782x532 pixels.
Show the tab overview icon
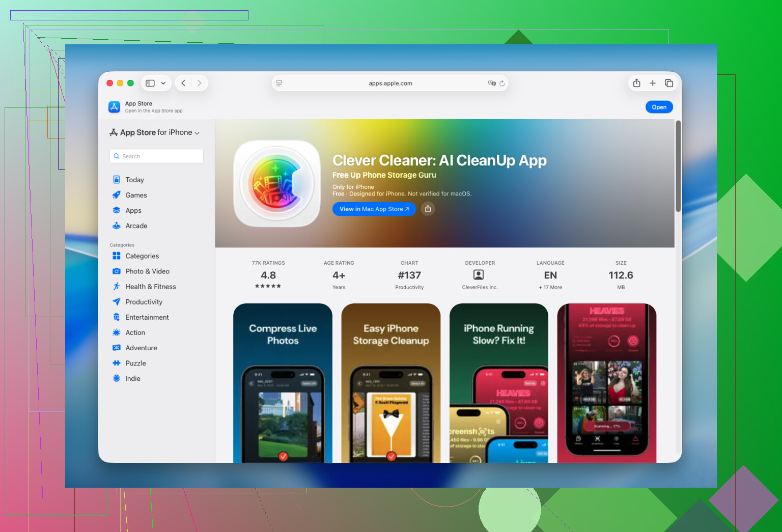coord(669,83)
